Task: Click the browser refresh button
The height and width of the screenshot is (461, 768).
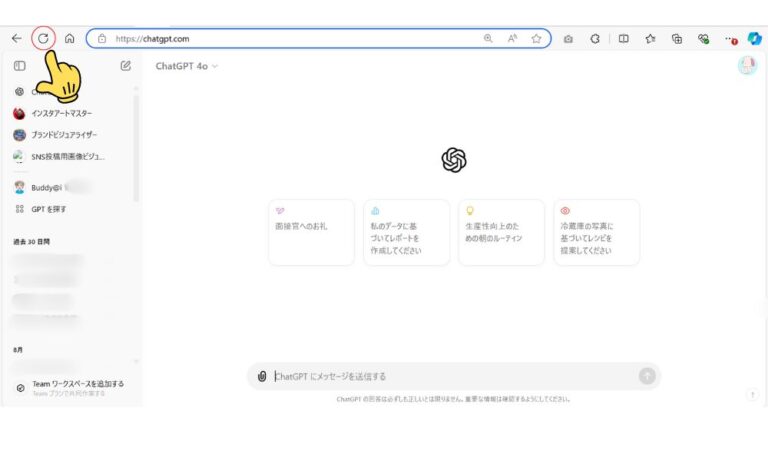Action: click(43, 38)
